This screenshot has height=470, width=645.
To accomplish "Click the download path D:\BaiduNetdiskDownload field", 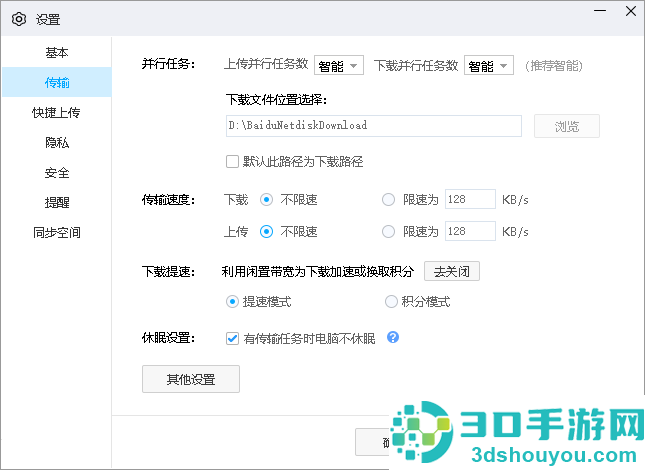I will pos(374,125).
